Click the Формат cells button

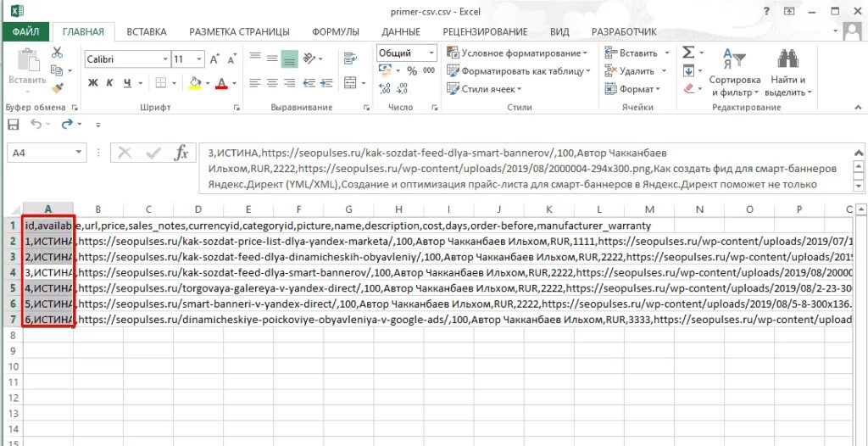pos(632,89)
